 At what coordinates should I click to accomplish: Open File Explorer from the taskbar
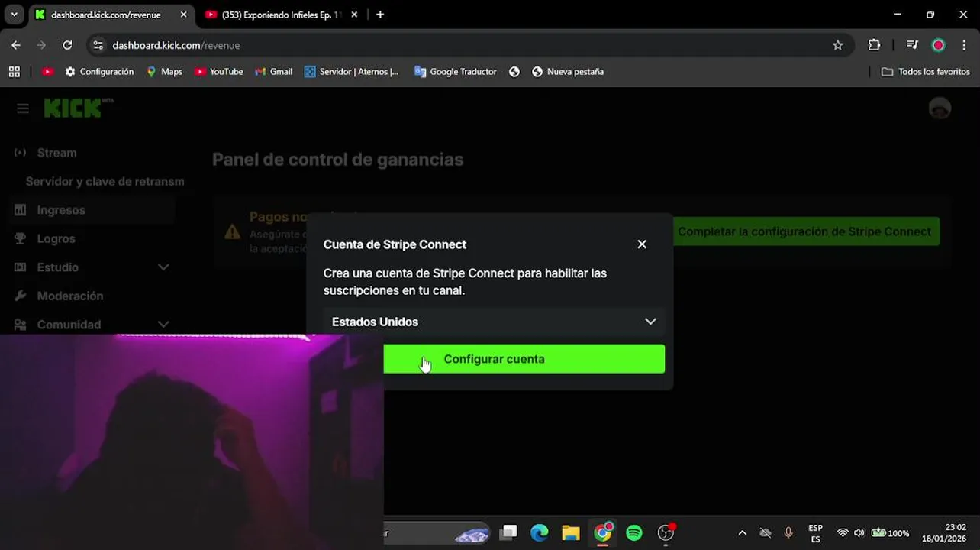coord(571,532)
